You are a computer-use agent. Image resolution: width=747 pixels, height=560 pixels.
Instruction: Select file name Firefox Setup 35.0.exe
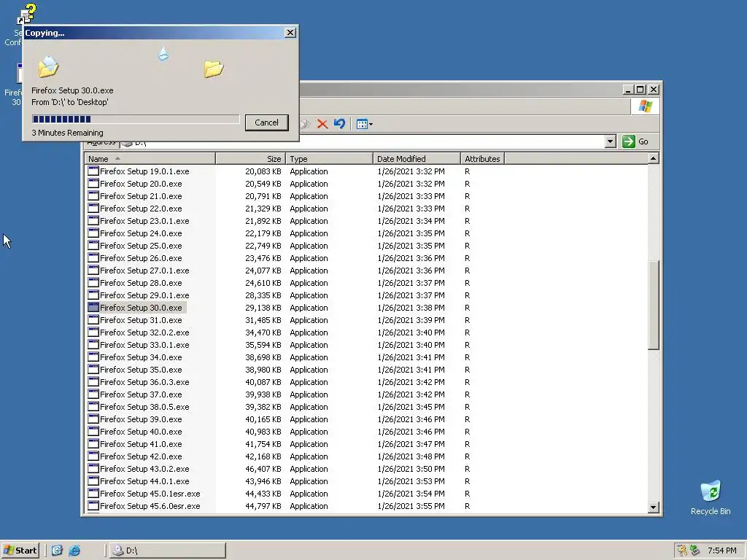[141, 370]
